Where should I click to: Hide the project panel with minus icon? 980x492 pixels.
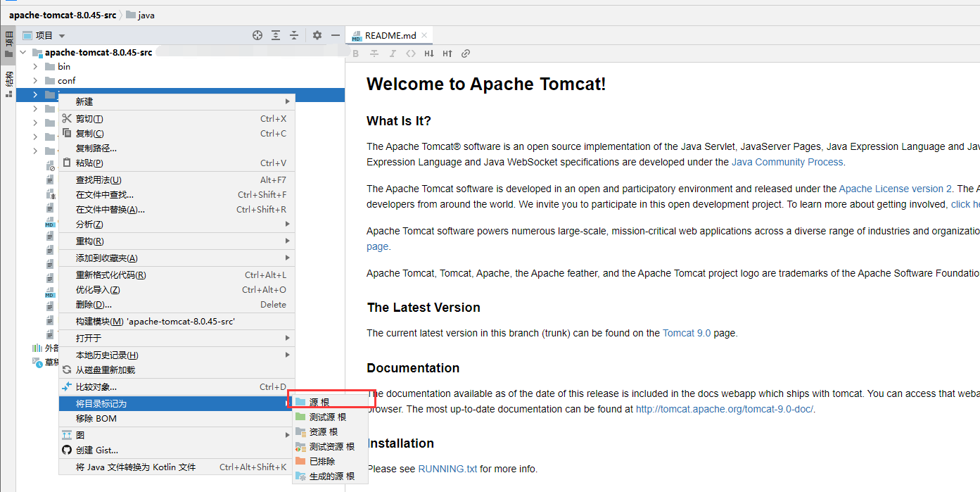[x=336, y=35]
